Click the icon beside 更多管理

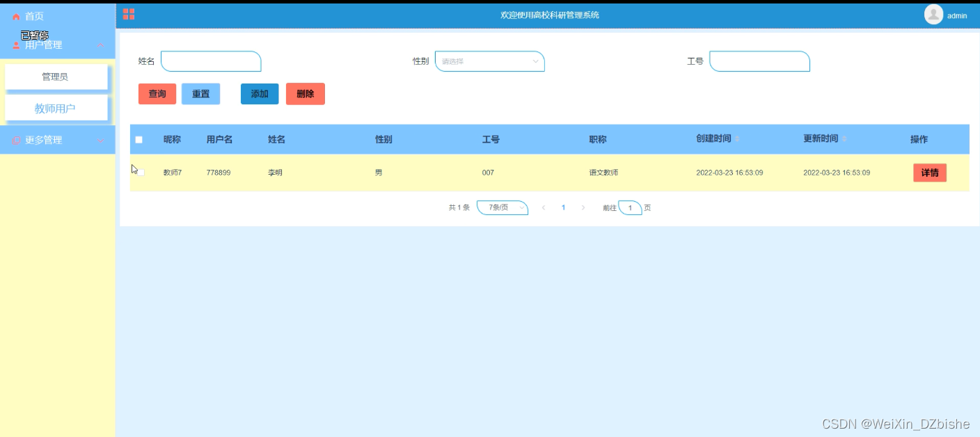pyautogui.click(x=17, y=141)
